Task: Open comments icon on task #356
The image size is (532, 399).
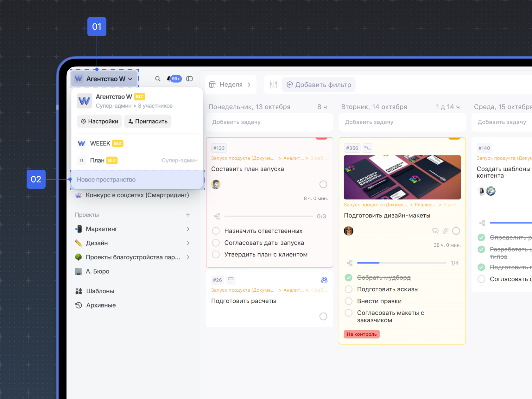Action: (x=435, y=231)
